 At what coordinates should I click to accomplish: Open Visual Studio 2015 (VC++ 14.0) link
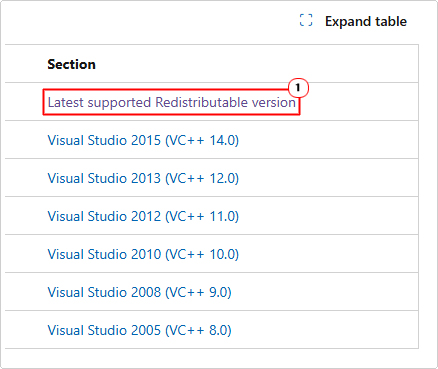coord(143,140)
